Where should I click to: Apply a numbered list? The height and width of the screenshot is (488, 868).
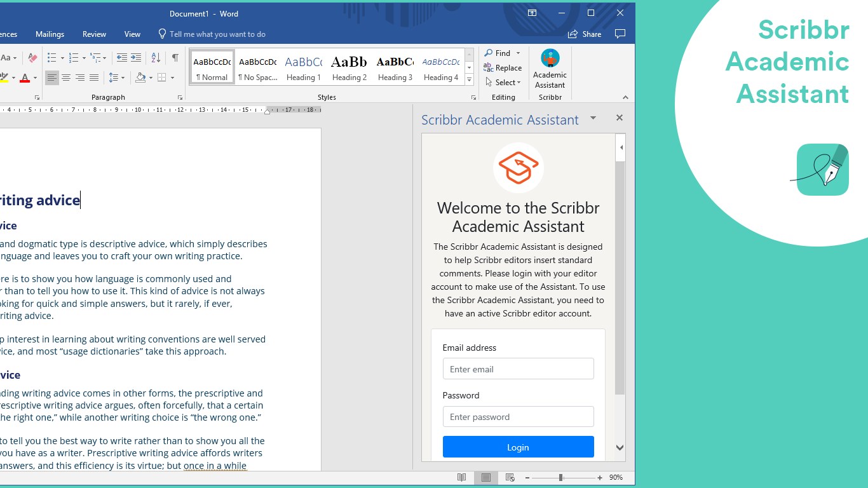[x=74, y=58]
